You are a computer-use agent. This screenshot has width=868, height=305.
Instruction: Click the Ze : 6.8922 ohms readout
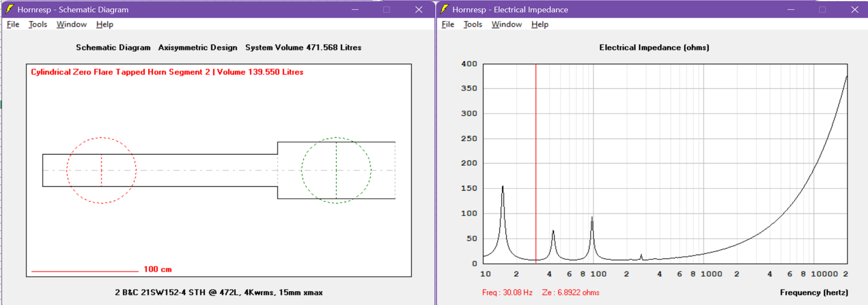pyautogui.click(x=571, y=292)
